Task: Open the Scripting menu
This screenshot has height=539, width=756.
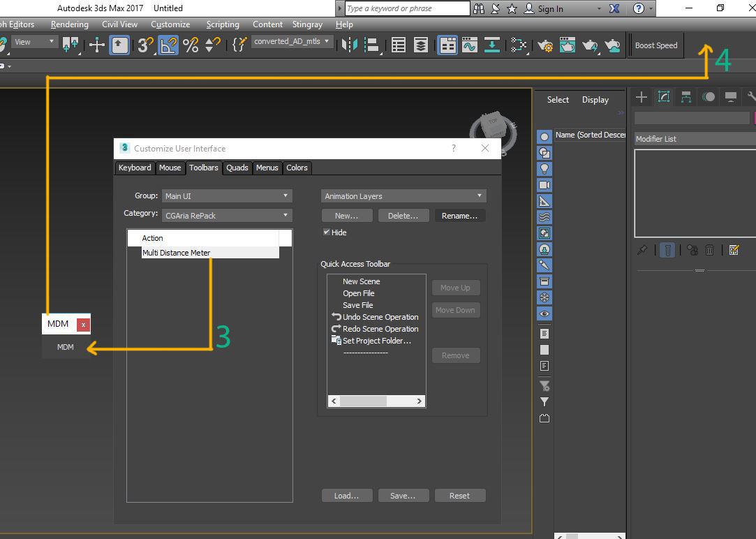Action: pos(223,24)
